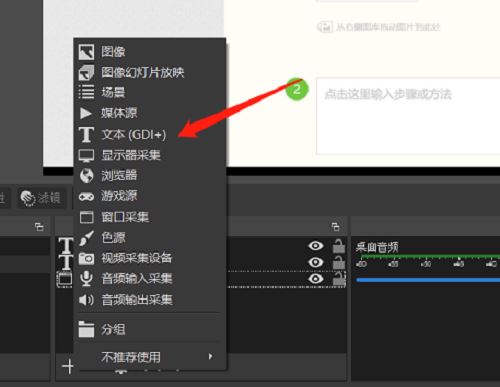The width and height of the screenshot is (500, 387).
Task: Choose 图像 image source from the menu
Action: pyautogui.click(x=150, y=52)
